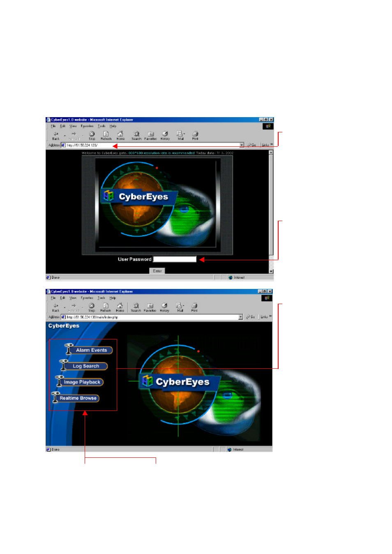Click Internet zone icon in password login window status bar
The image size is (392, 554).
pyautogui.click(x=231, y=277)
